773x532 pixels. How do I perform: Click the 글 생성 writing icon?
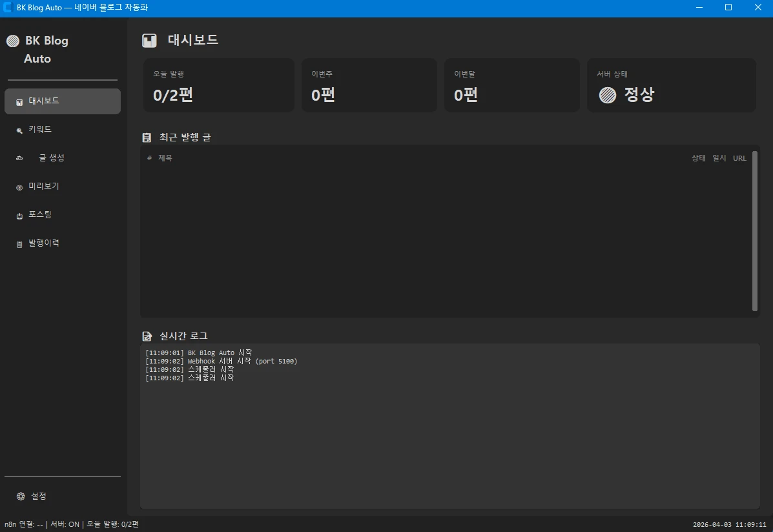19,158
